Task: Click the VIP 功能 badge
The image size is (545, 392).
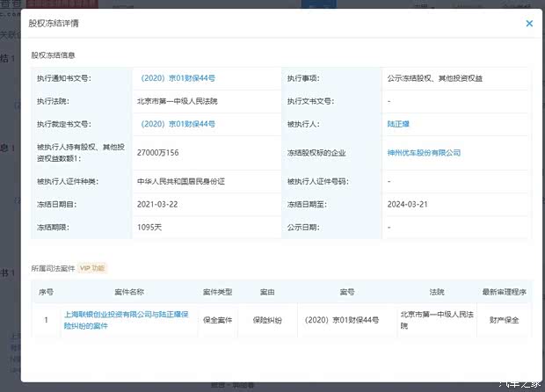Action: click(92, 267)
